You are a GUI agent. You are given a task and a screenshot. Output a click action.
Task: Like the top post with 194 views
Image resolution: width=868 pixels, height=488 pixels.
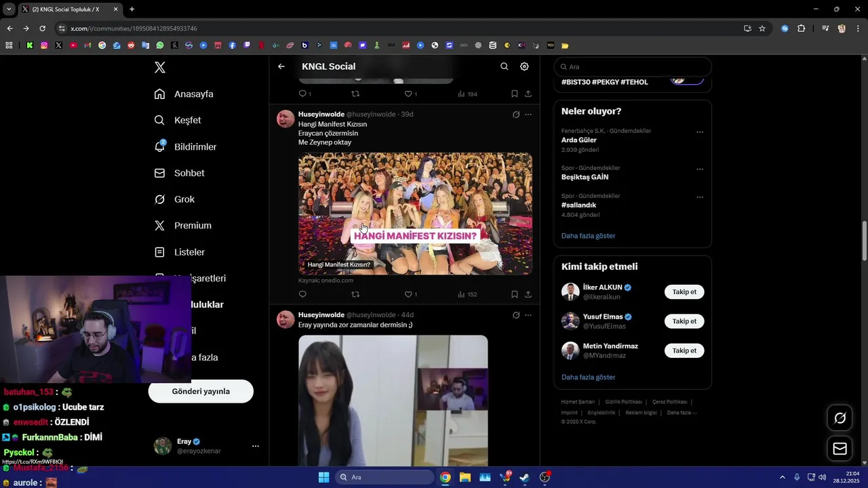click(411, 94)
